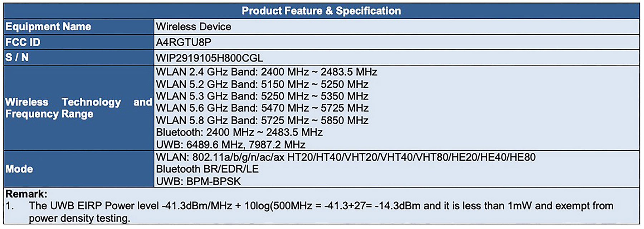Click the A4RGTU8P FCC ID value
The width and height of the screenshot is (644, 229).
coord(184,42)
